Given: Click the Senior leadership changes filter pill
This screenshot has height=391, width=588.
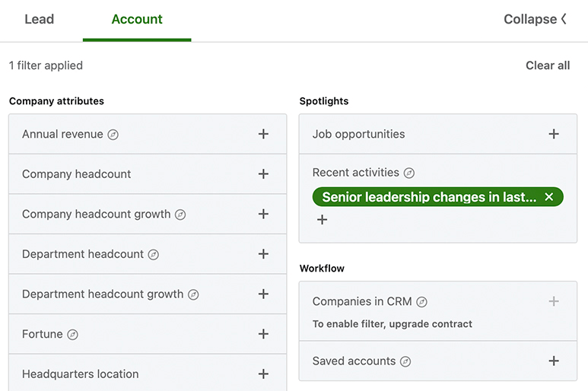Looking at the screenshot, I should point(429,197).
